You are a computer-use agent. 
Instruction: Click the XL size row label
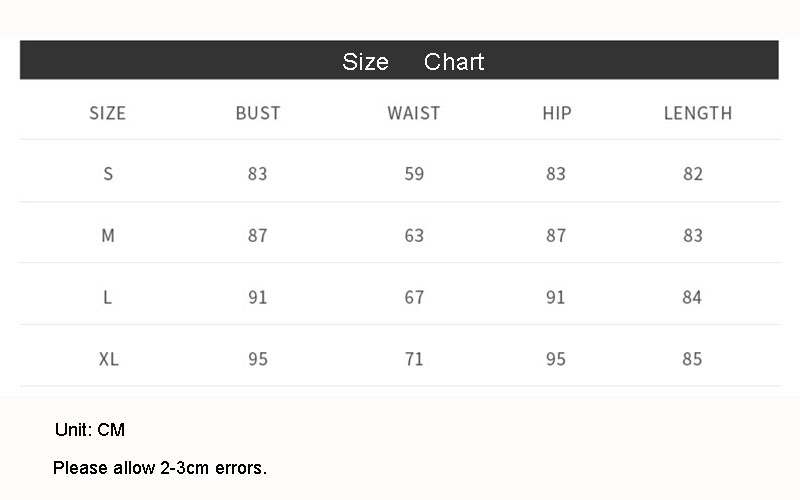click(109, 359)
